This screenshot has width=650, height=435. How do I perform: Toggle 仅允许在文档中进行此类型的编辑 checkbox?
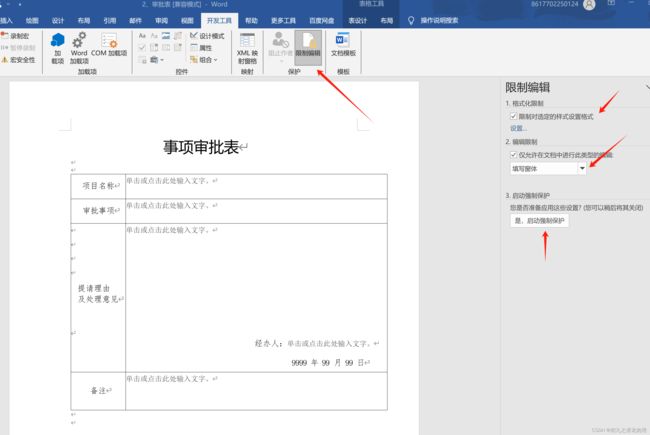tap(514, 155)
